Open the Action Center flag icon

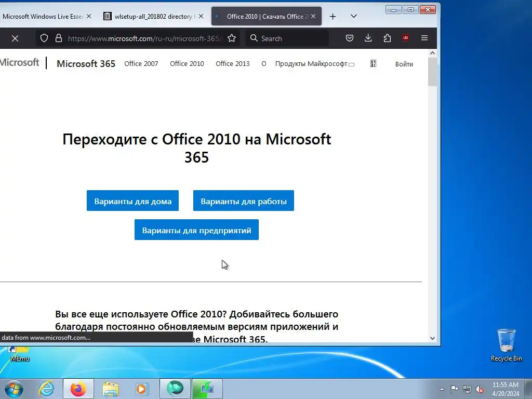tap(454, 389)
